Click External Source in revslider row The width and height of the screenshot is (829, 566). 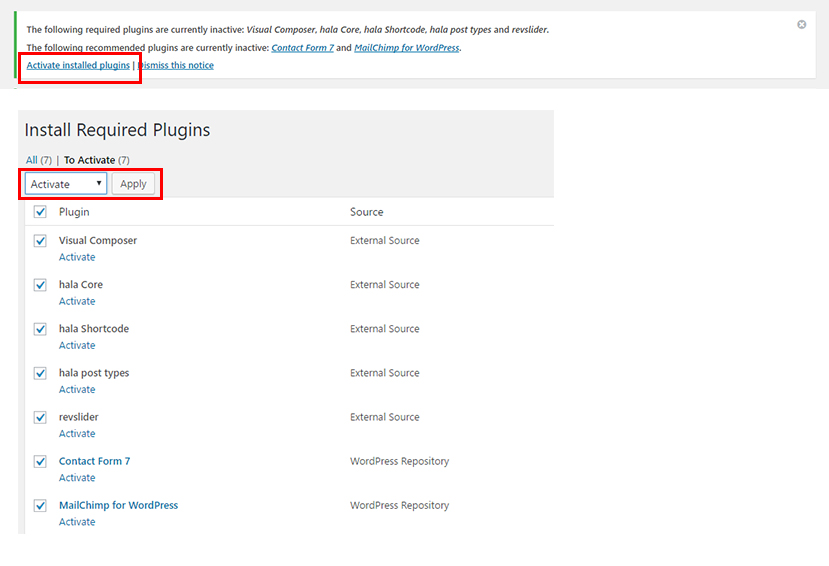[384, 417]
